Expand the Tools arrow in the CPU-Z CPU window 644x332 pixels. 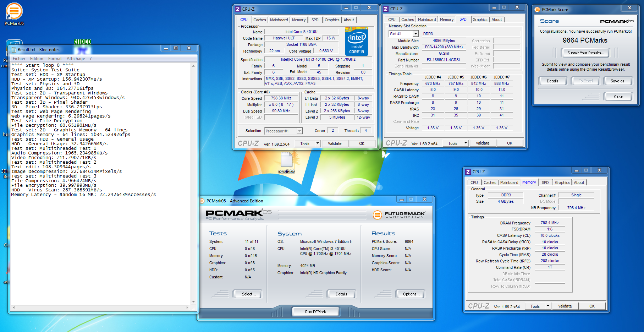[x=318, y=143]
